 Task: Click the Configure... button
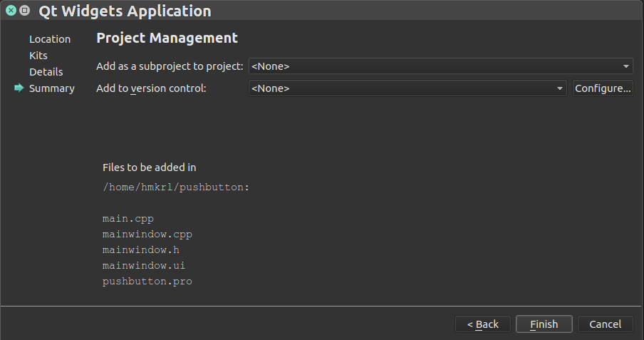pos(603,88)
